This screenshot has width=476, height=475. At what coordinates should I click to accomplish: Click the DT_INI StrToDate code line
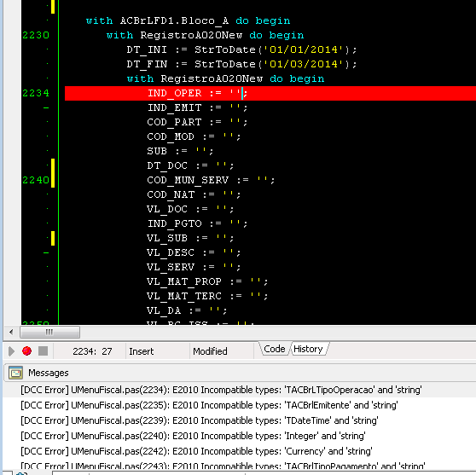(241, 49)
